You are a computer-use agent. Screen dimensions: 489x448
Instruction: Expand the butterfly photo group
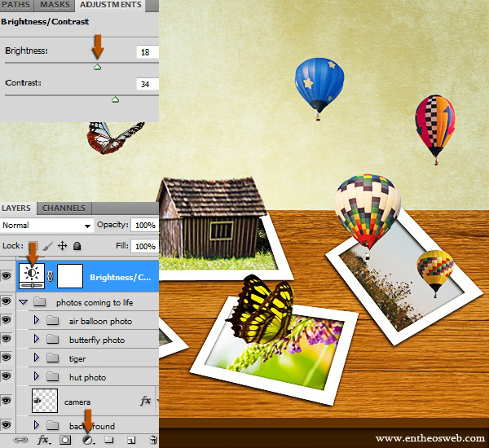click(37, 339)
